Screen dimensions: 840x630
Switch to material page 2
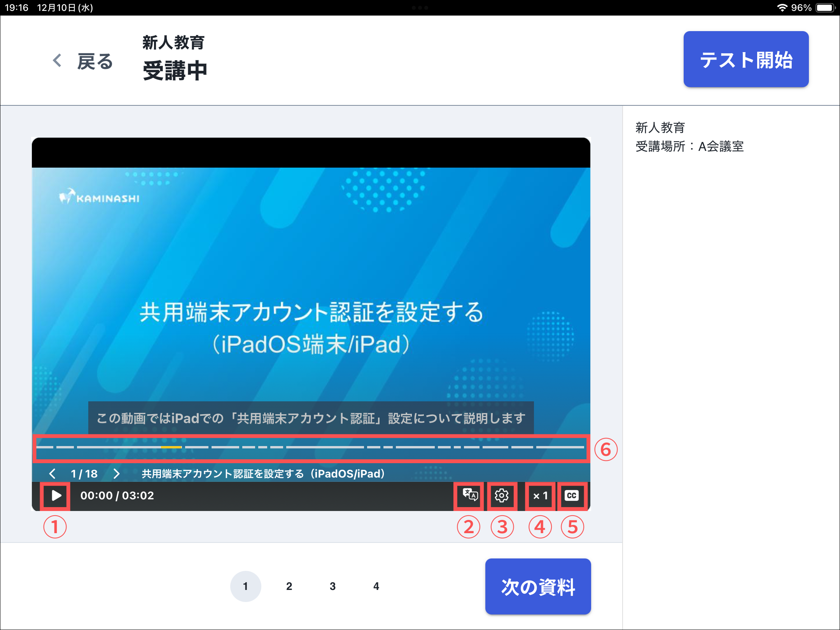[289, 586]
